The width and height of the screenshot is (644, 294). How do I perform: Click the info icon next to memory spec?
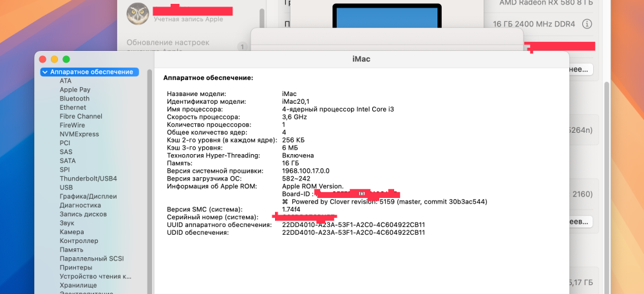[587, 24]
